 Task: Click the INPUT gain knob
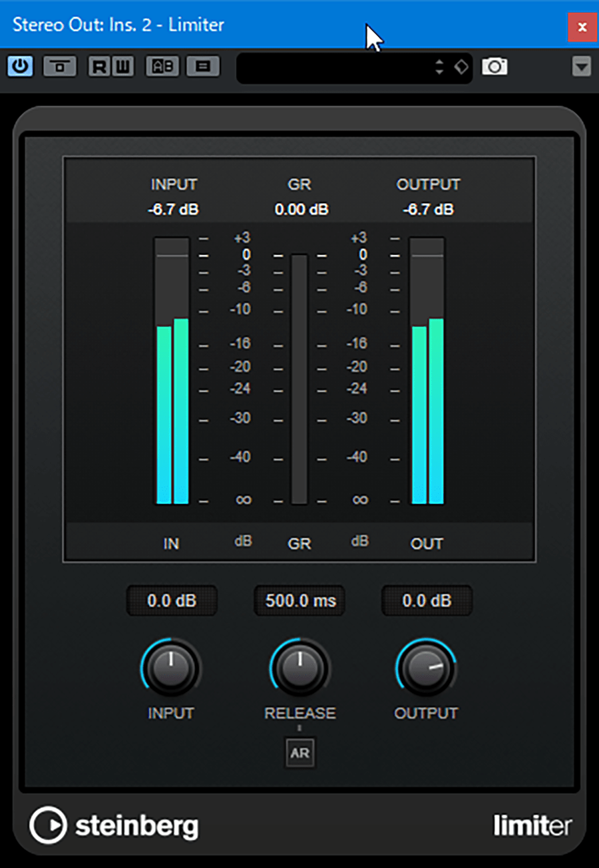click(x=171, y=668)
